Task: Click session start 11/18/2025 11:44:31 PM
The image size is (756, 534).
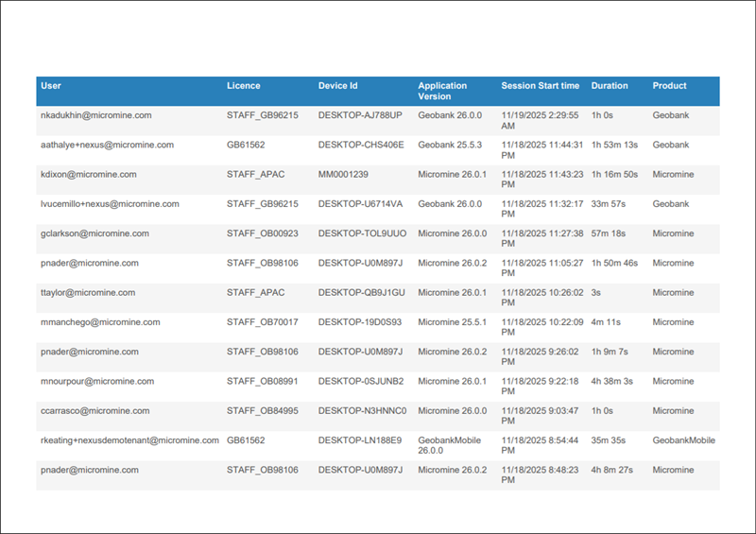Action: (541, 150)
